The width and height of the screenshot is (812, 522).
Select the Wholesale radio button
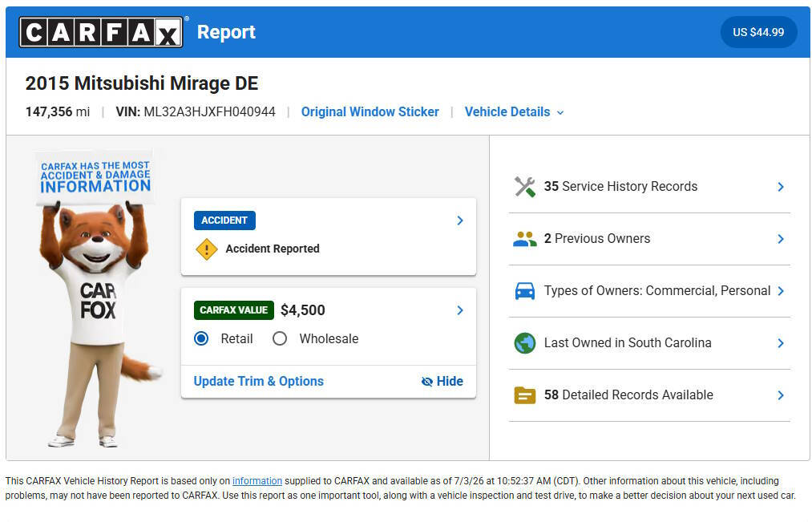point(280,338)
